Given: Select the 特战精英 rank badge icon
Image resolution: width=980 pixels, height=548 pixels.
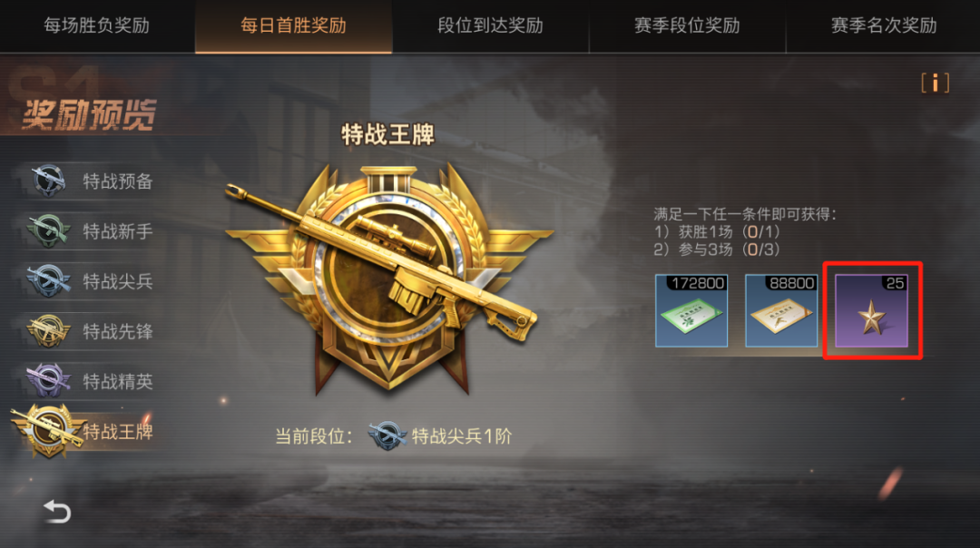Looking at the screenshot, I should click(x=48, y=380).
